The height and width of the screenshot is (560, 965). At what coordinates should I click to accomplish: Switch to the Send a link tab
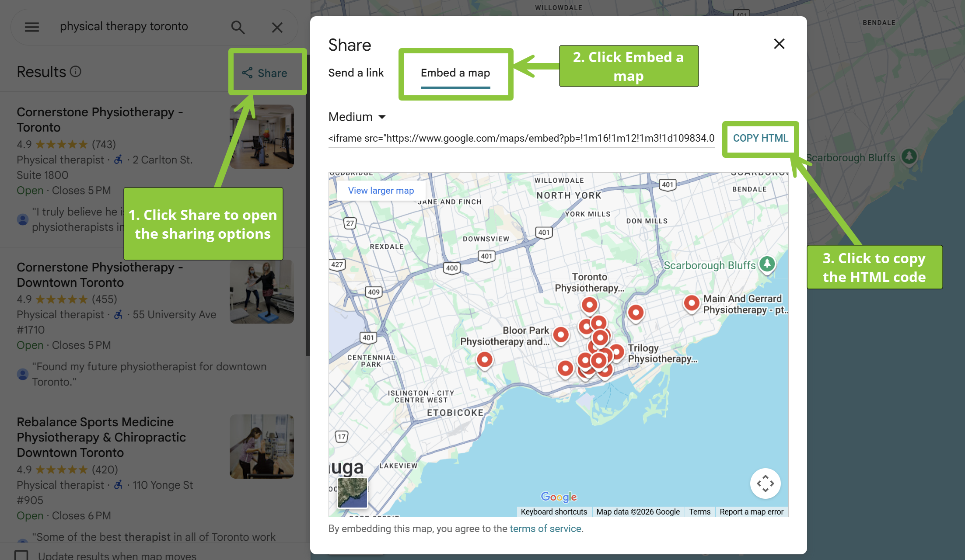pyautogui.click(x=356, y=73)
